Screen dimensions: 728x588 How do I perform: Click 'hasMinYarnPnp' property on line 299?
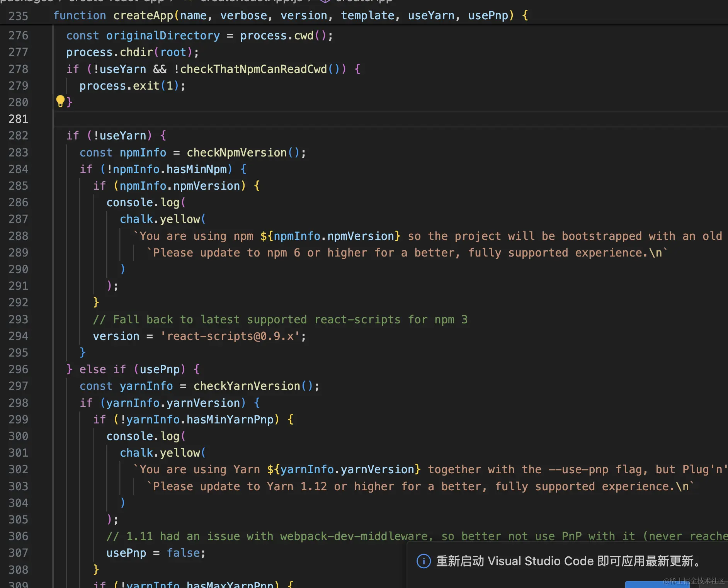point(230,420)
